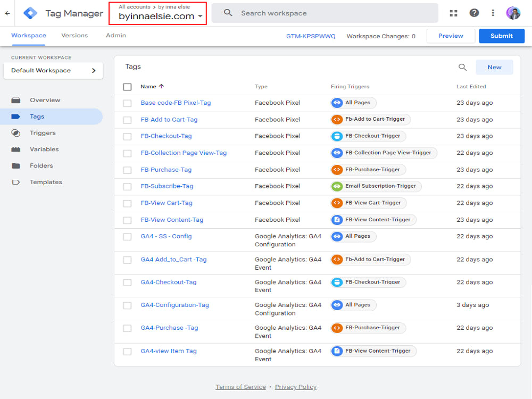Open the FB-View Cart-Tag link
This screenshot has width=532, height=399.
pyautogui.click(x=166, y=203)
